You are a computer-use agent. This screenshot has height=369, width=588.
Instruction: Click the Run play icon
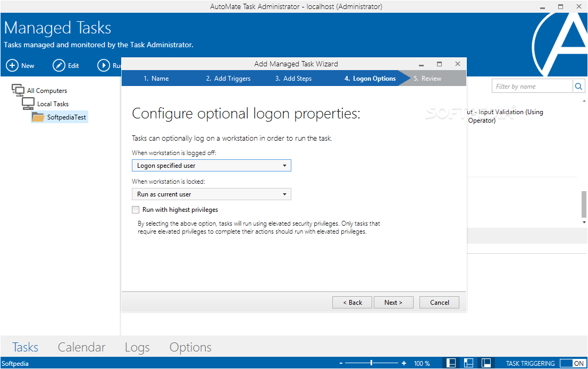tap(104, 65)
